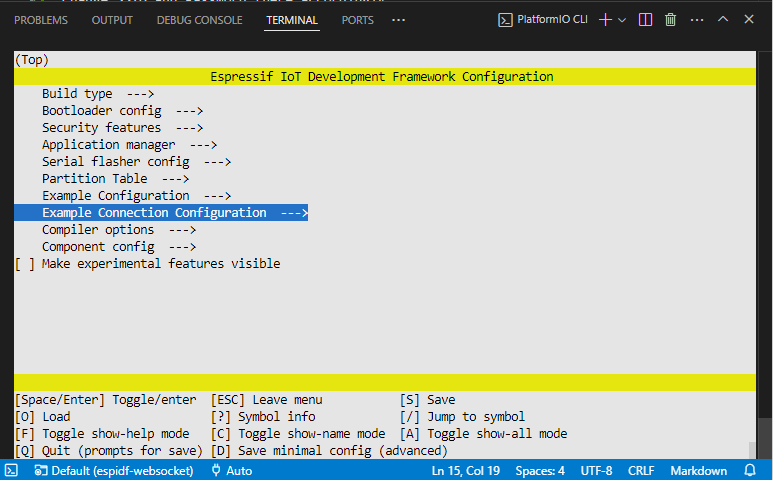The image size is (773, 480).
Task: Open the Partition Table submenu
Action: pos(115,178)
